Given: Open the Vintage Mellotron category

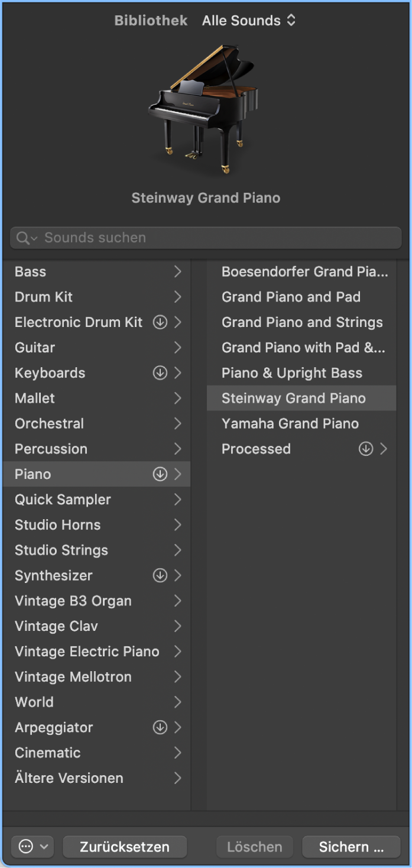Looking at the screenshot, I should click(96, 676).
